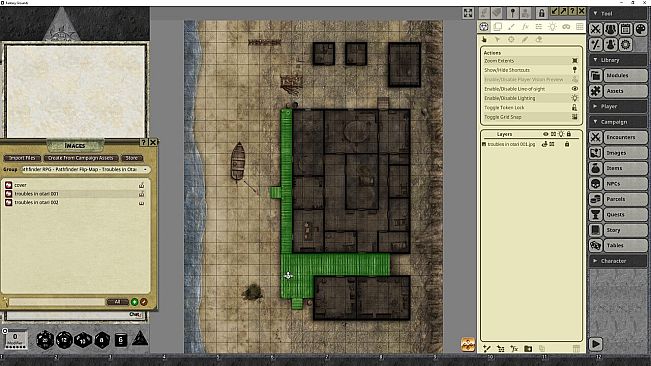Roll the d4 pyramid die
Viewport: 651px width, 366px height.
click(x=140, y=339)
